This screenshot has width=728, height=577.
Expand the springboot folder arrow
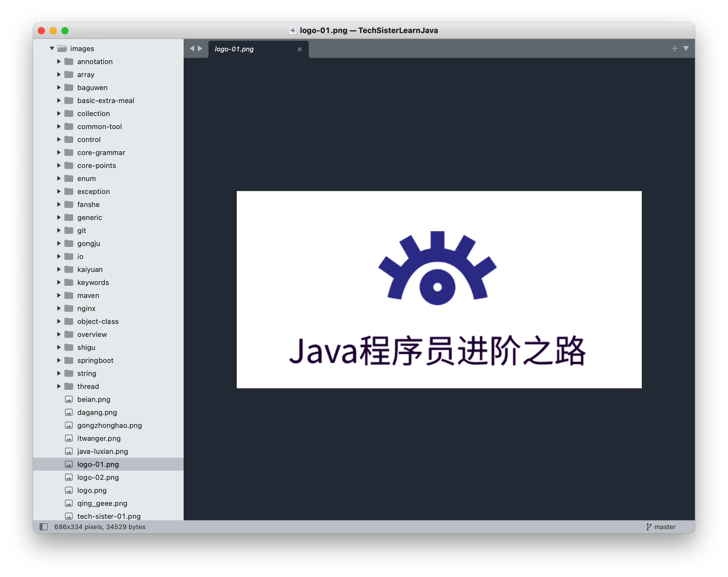pyautogui.click(x=59, y=361)
